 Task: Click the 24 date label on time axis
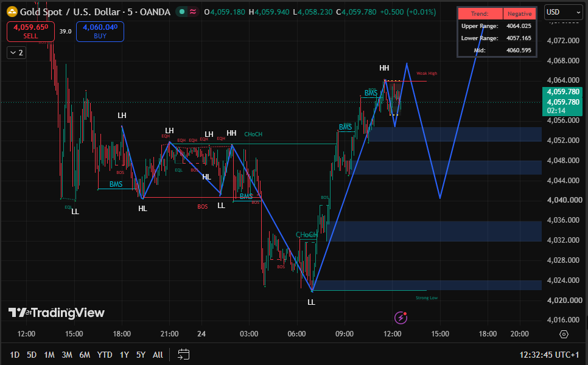click(x=201, y=334)
